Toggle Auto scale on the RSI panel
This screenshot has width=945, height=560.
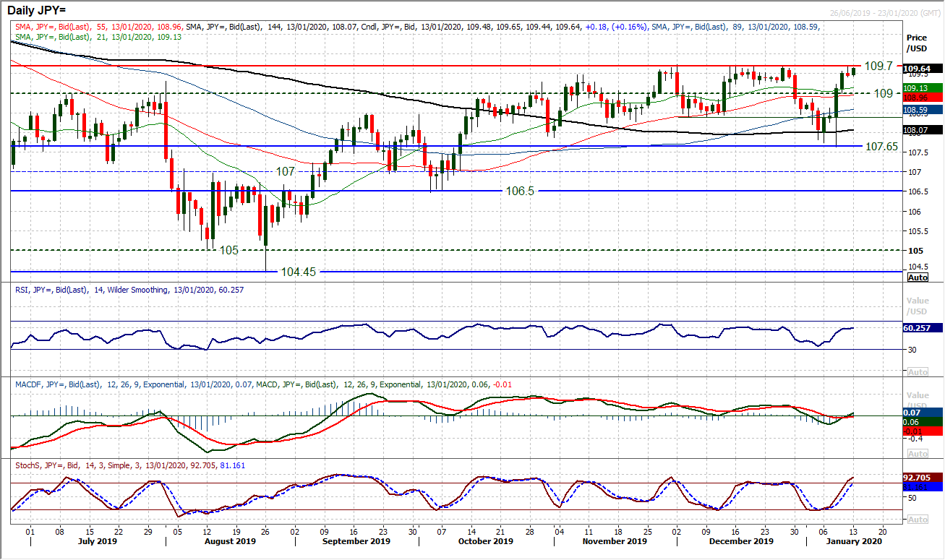click(x=918, y=371)
